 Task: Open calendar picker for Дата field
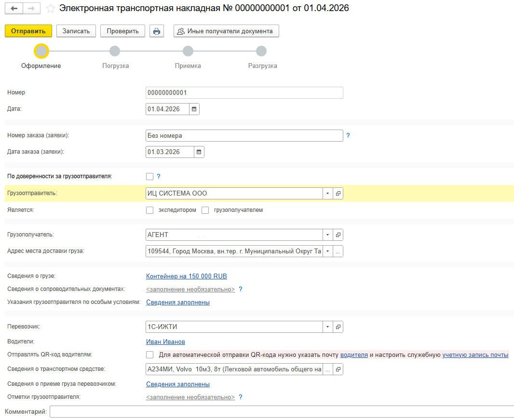[194, 109]
